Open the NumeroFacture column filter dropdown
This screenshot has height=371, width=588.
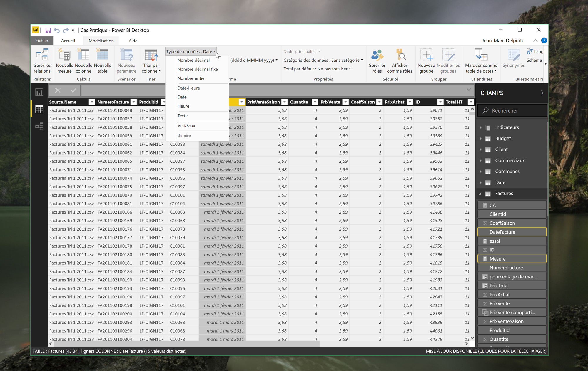coord(134,102)
